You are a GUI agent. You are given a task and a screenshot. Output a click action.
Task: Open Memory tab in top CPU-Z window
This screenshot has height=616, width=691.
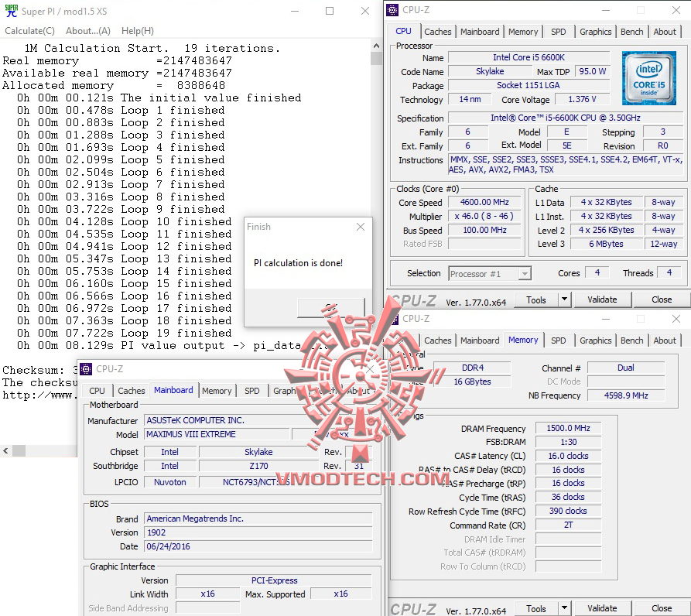click(x=523, y=32)
